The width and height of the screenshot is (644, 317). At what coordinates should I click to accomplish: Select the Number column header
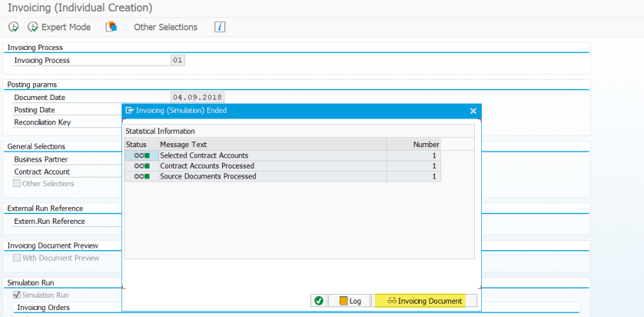[x=425, y=144]
